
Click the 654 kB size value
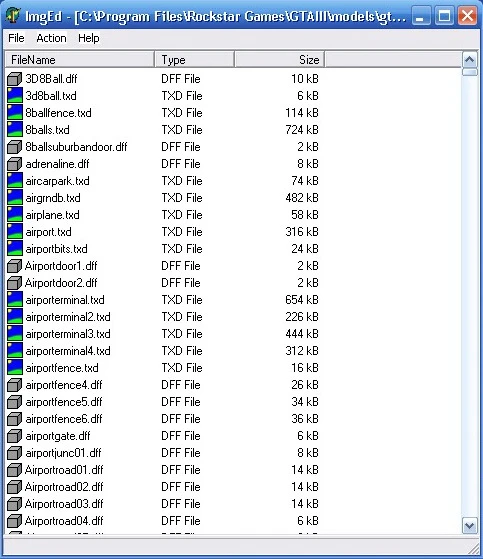pyautogui.click(x=302, y=300)
